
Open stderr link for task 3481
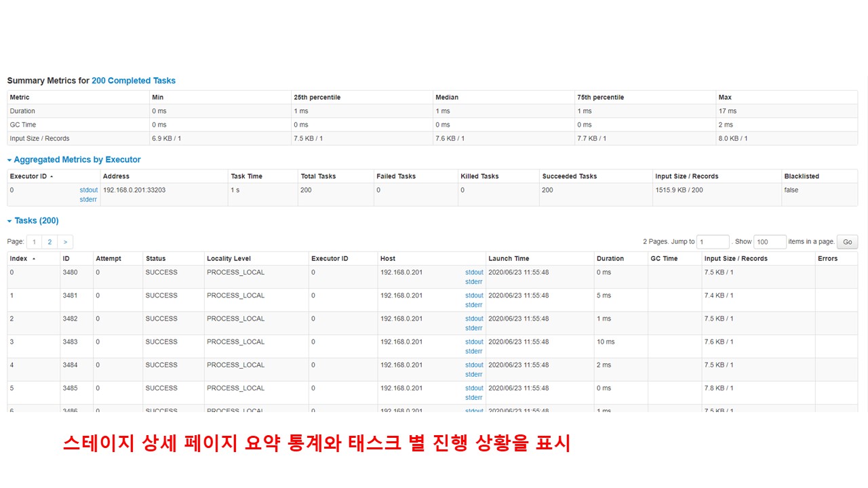[473, 305]
